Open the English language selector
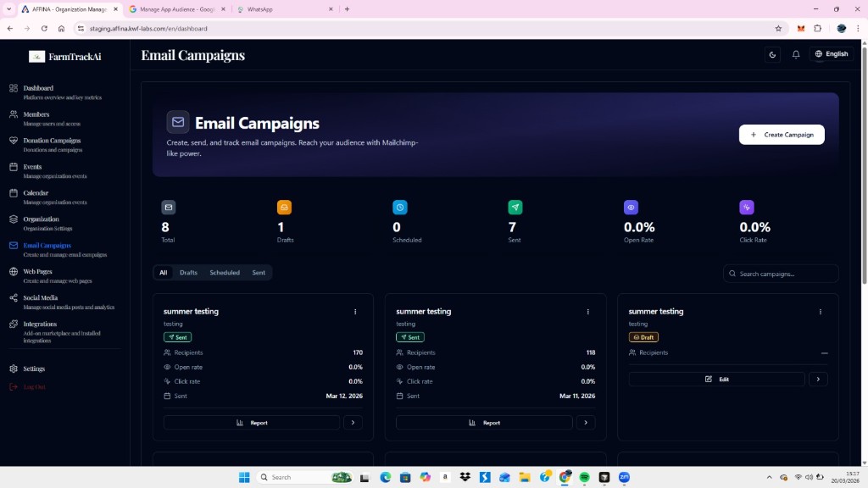 [830, 53]
